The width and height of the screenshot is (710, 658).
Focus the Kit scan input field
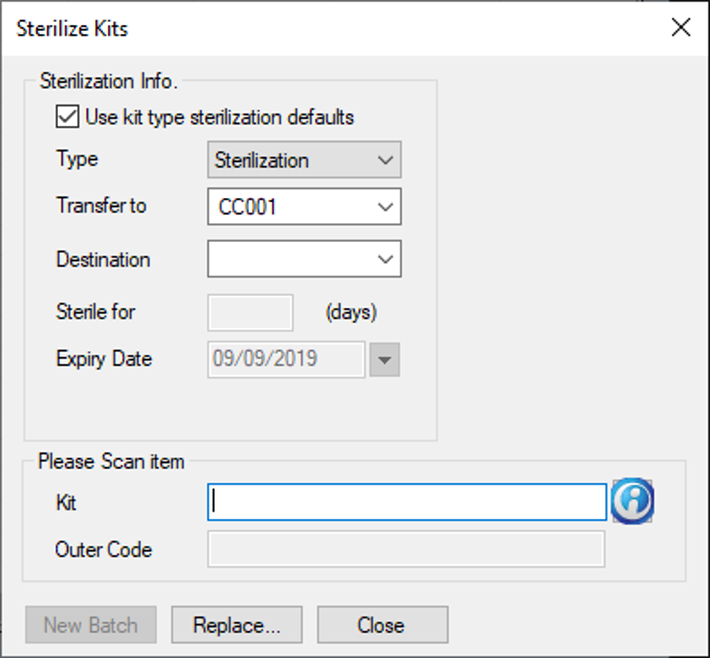click(406, 502)
